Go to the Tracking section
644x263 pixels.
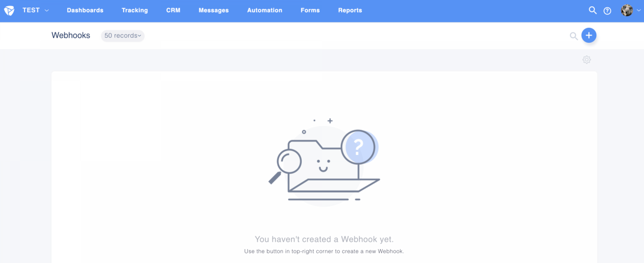pos(135,10)
